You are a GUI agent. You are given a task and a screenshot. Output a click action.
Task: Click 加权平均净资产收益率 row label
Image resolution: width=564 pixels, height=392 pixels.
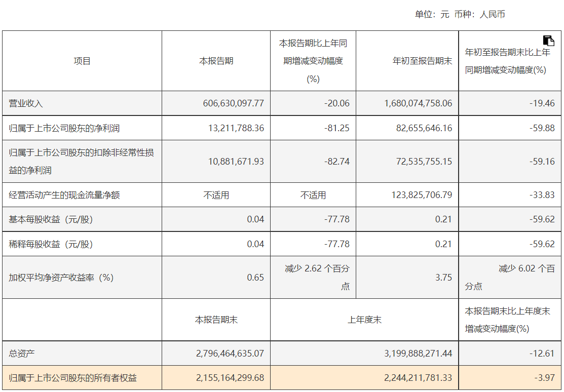[x=61, y=278]
